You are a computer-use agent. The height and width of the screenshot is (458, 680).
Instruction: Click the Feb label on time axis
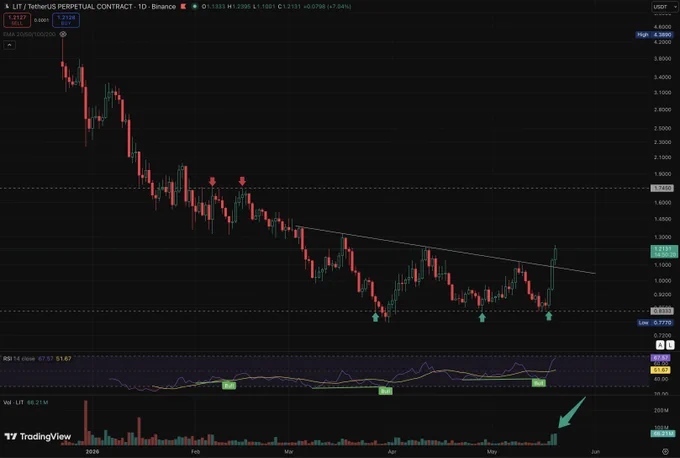coord(196,451)
